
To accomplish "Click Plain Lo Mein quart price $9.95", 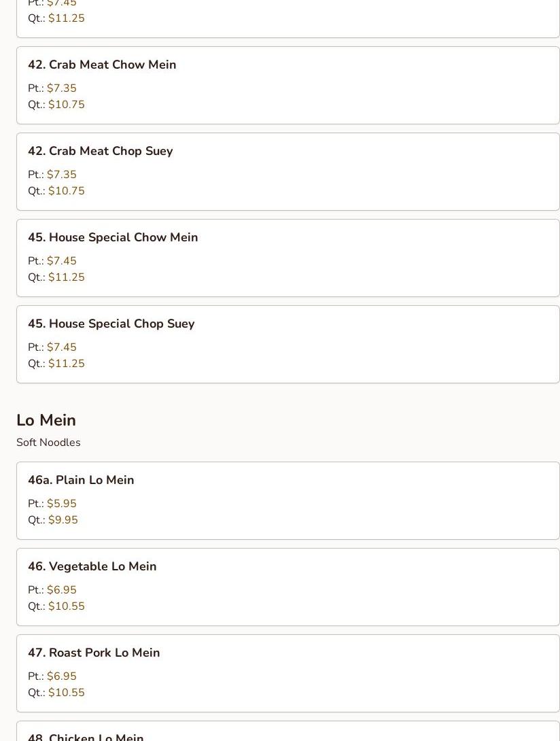I will 63,520.
